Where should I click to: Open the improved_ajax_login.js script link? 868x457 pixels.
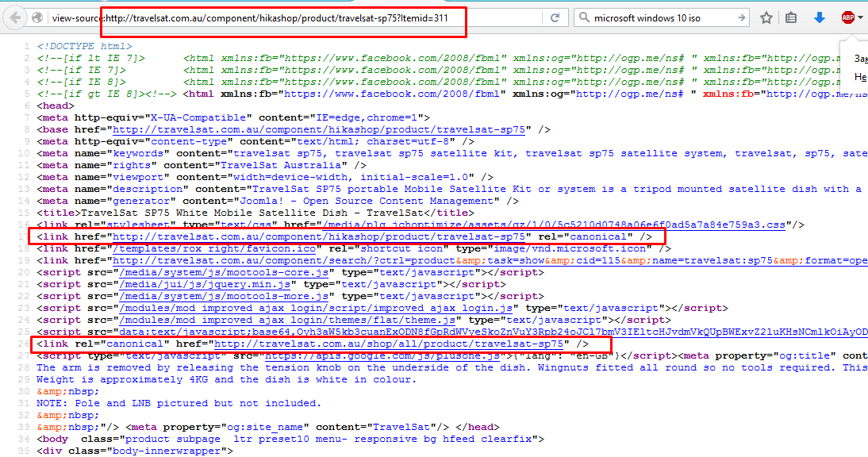tap(316, 308)
